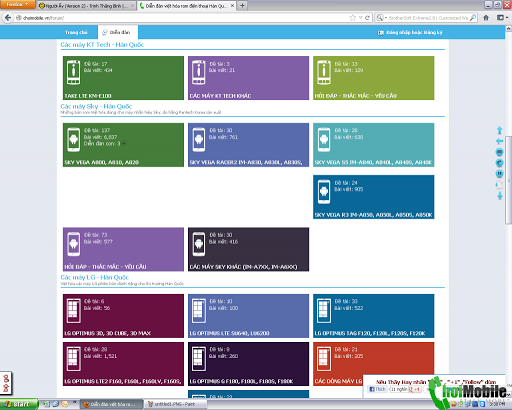Open CÁC MÁY KT TECH KHÁC forum
The width and height of the screenshot is (512, 410).
coord(248,78)
